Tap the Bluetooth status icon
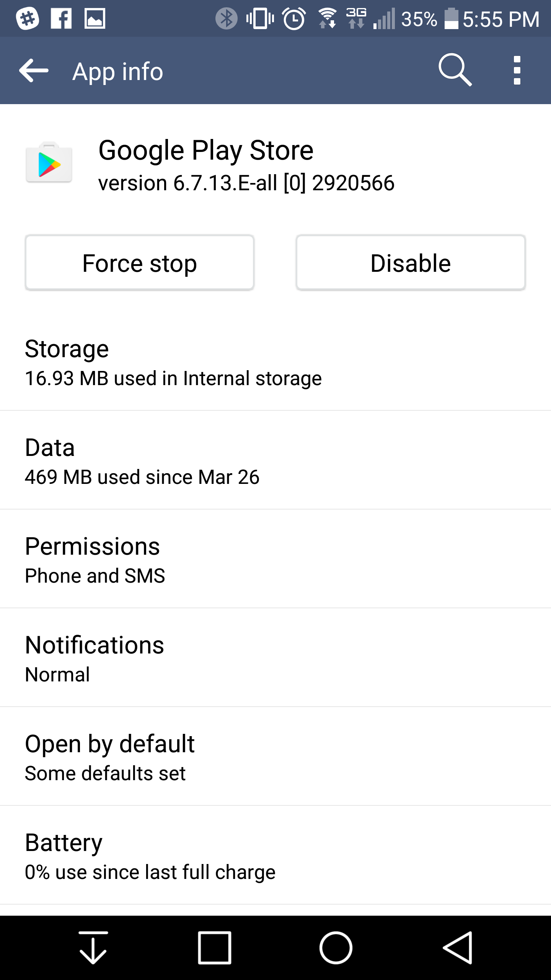The image size is (551, 980). [226, 18]
